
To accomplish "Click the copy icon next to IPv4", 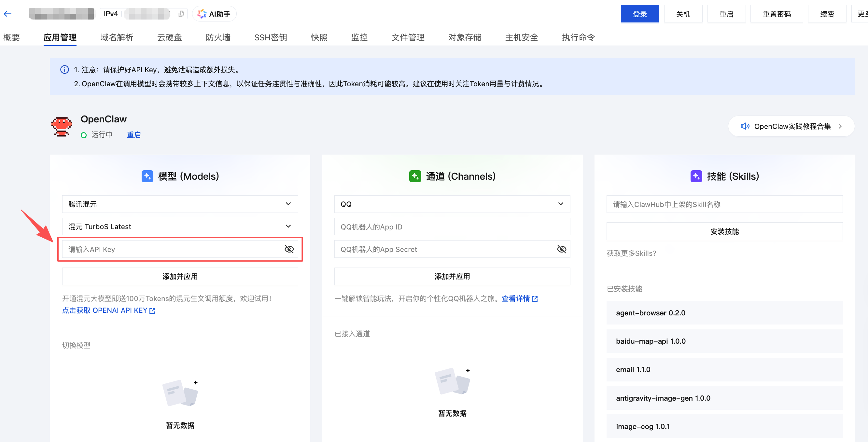I will [181, 13].
